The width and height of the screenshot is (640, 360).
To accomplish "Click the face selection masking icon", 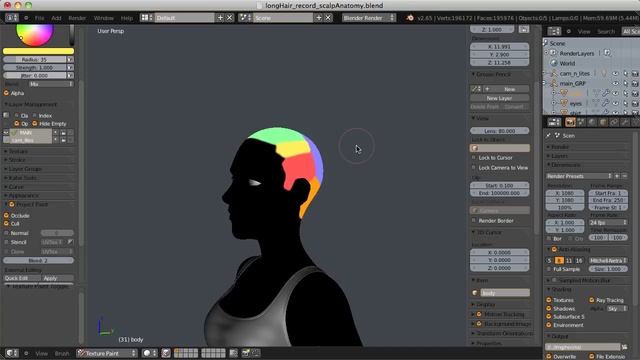I will pos(166,353).
